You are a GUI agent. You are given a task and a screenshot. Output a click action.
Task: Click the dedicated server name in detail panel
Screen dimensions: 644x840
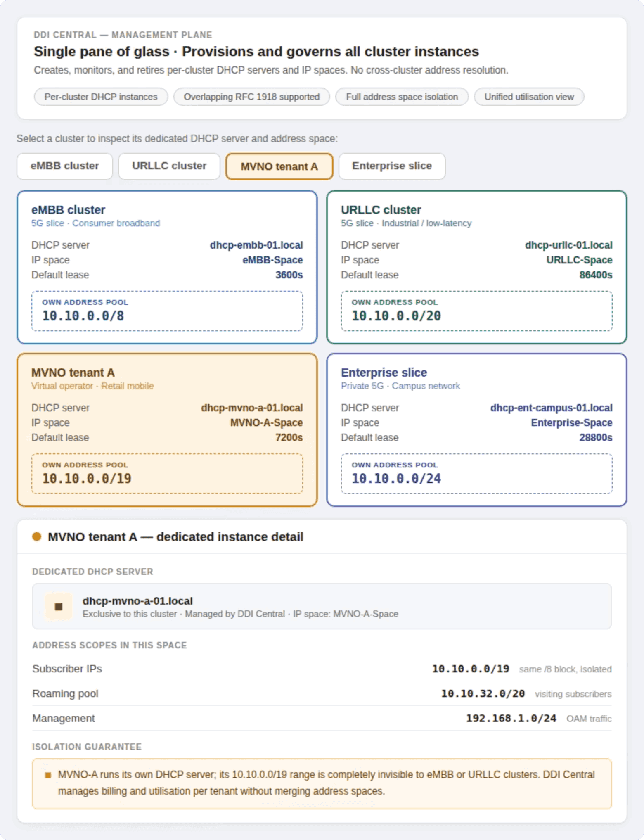[x=137, y=601]
